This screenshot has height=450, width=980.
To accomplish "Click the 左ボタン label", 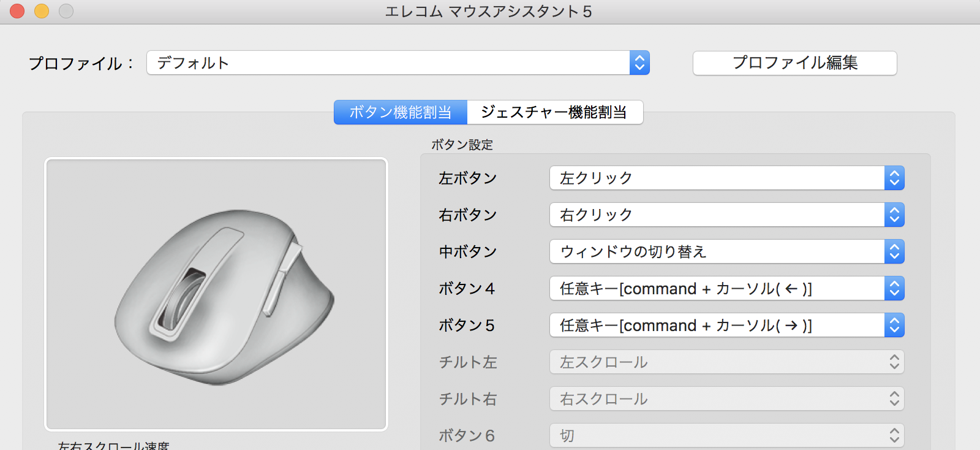I will pos(468,178).
